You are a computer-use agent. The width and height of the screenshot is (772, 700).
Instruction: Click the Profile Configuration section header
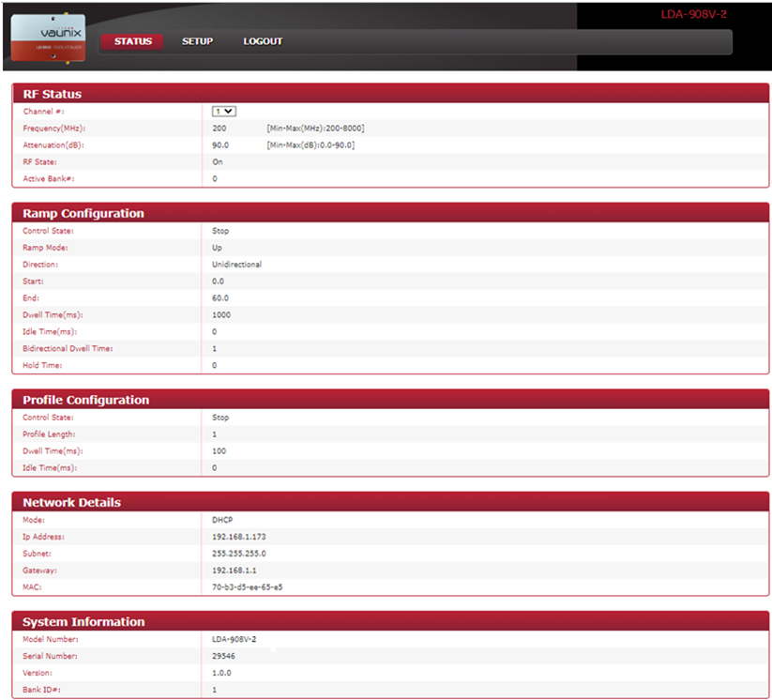tap(85, 400)
